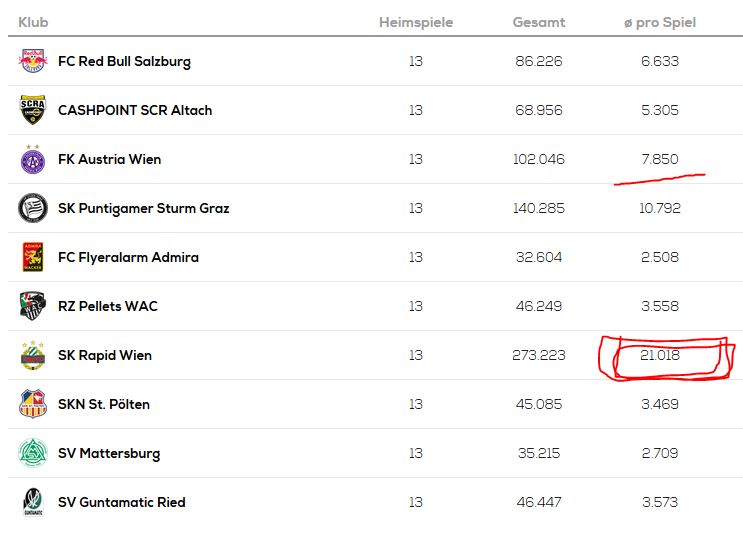
Task: Sort by the Heimspiele column header
Action: [416, 22]
